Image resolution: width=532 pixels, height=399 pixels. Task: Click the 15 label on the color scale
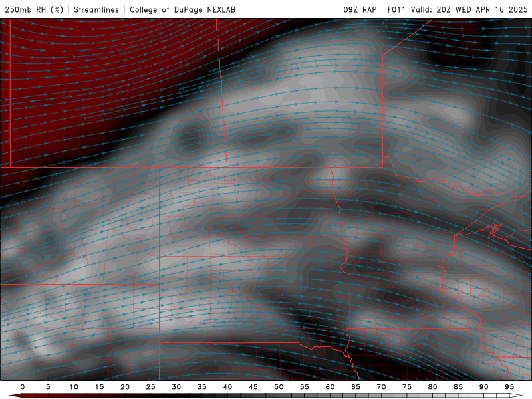point(99,387)
